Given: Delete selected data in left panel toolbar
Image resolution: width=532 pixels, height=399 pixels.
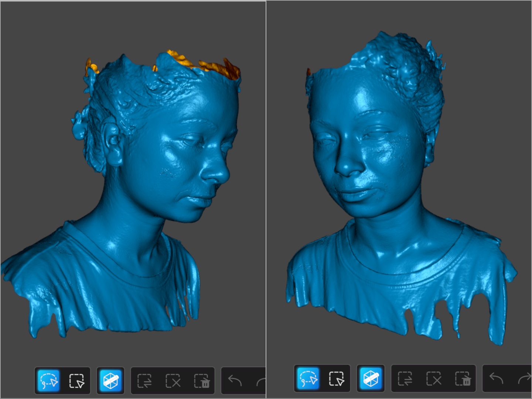Looking at the screenshot, I should 202,381.
